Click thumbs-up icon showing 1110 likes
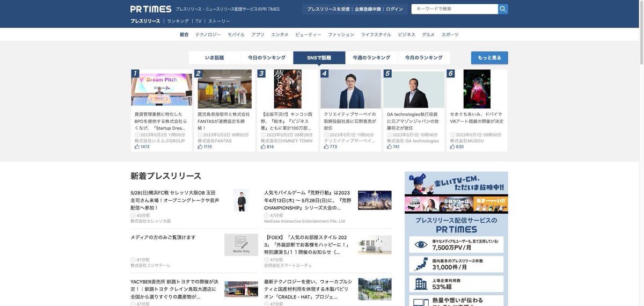This screenshot has width=644, height=306. (200, 147)
